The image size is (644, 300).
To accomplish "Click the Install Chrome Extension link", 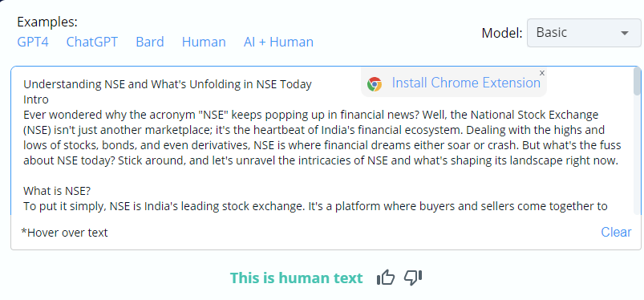I will tap(466, 83).
